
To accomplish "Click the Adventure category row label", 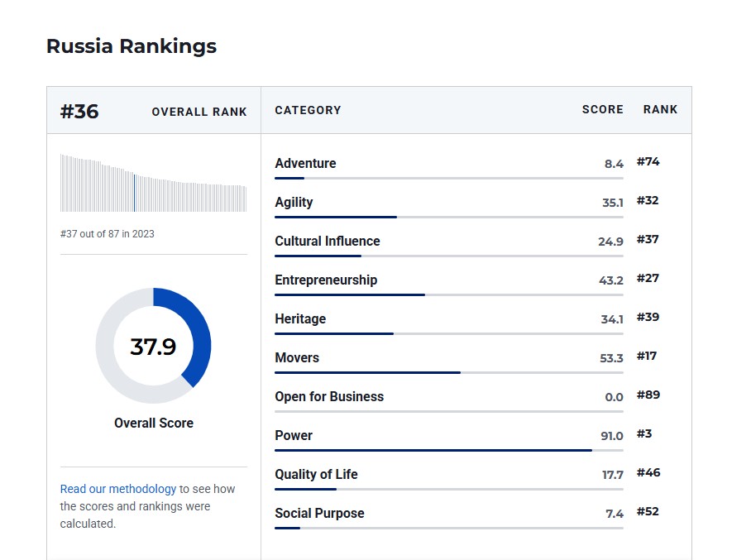I will (x=305, y=164).
